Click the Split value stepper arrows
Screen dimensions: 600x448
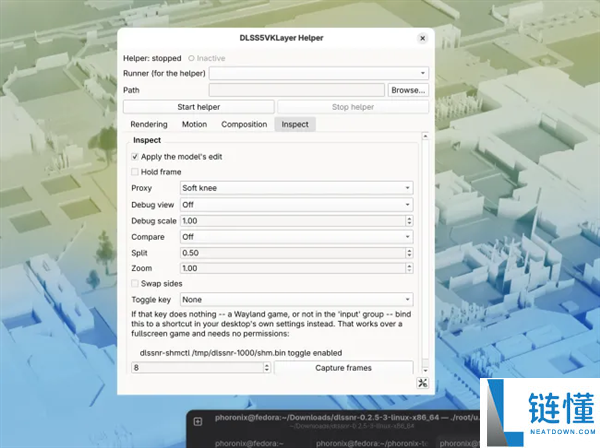(x=409, y=253)
